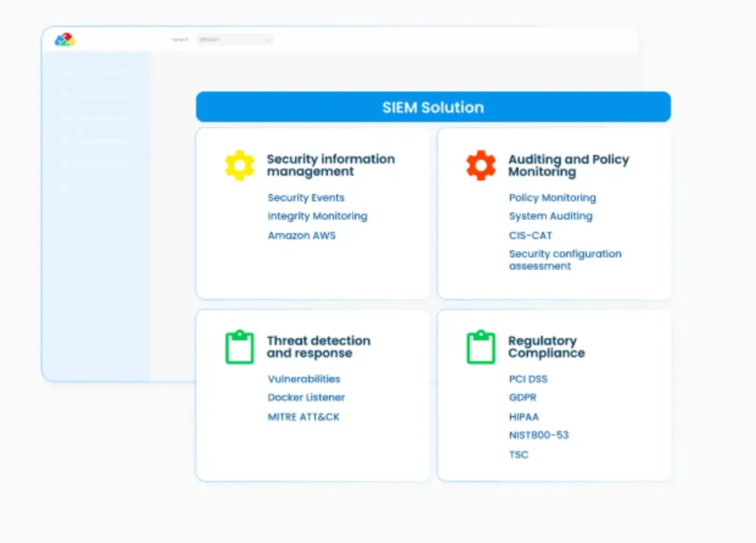Click green clipboard Threat detection icon
The height and width of the screenshot is (543, 756).
(239, 347)
